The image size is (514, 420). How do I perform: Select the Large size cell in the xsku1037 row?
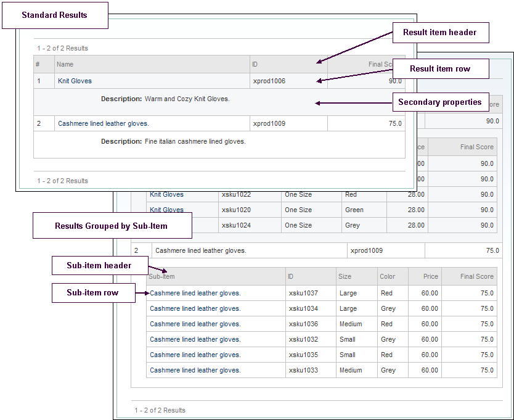357,294
